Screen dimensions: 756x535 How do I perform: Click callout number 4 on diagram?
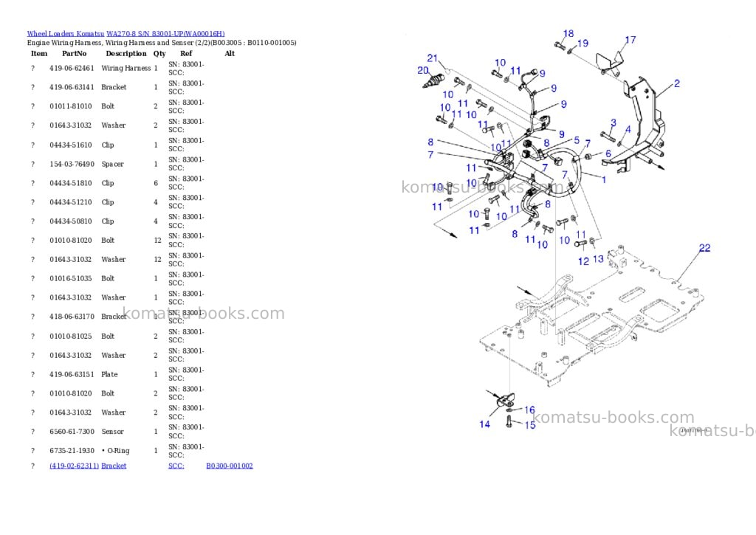(x=628, y=130)
